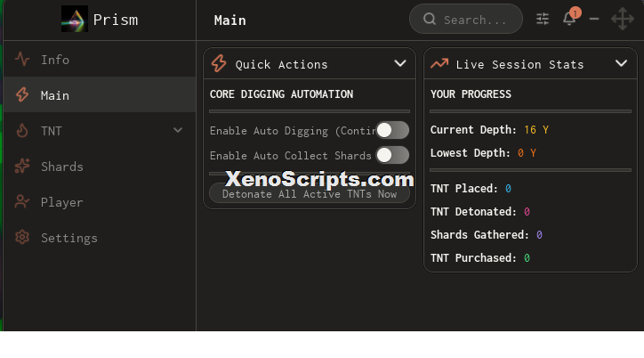This screenshot has height=358, width=644.
Task: Click the TNT flame icon in sidebar
Action: coord(22,131)
